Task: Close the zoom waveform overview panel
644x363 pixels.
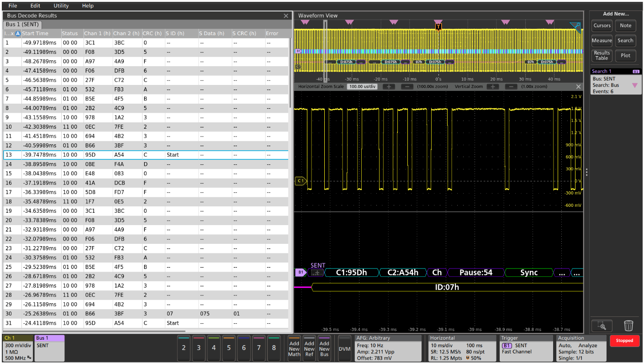Action: 578,87
